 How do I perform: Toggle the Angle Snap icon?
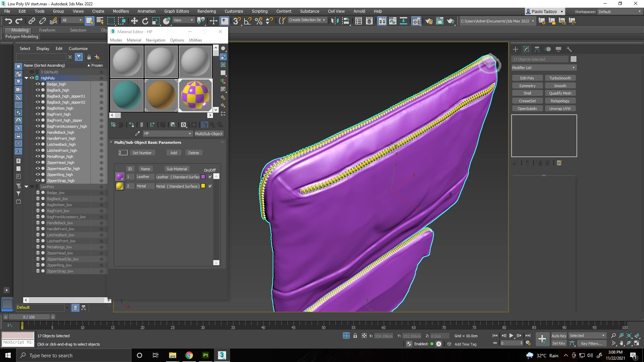tap(248, 21)
